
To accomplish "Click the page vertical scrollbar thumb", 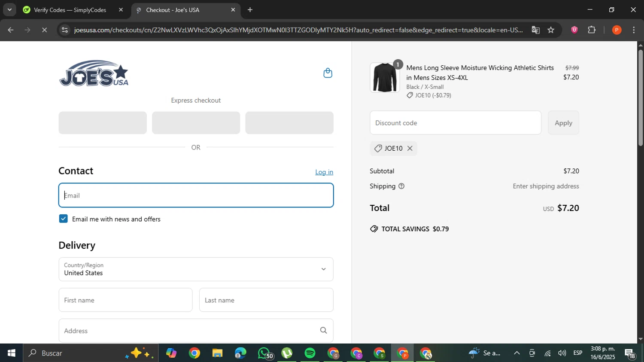I will click(640, 98).
